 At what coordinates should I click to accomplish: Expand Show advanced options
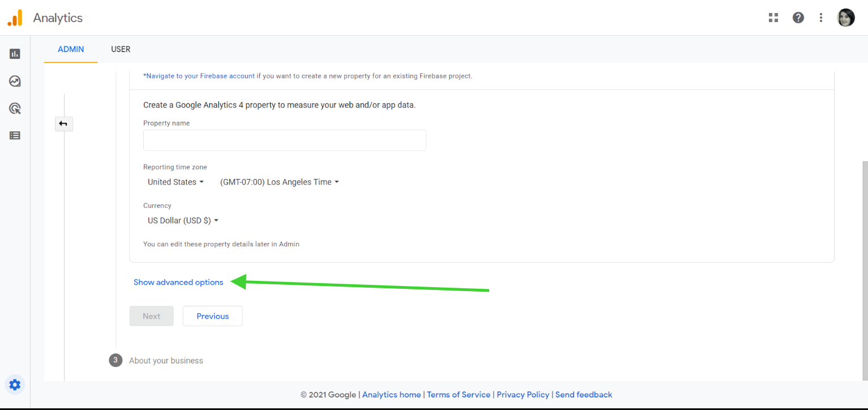tap(178, 282)
